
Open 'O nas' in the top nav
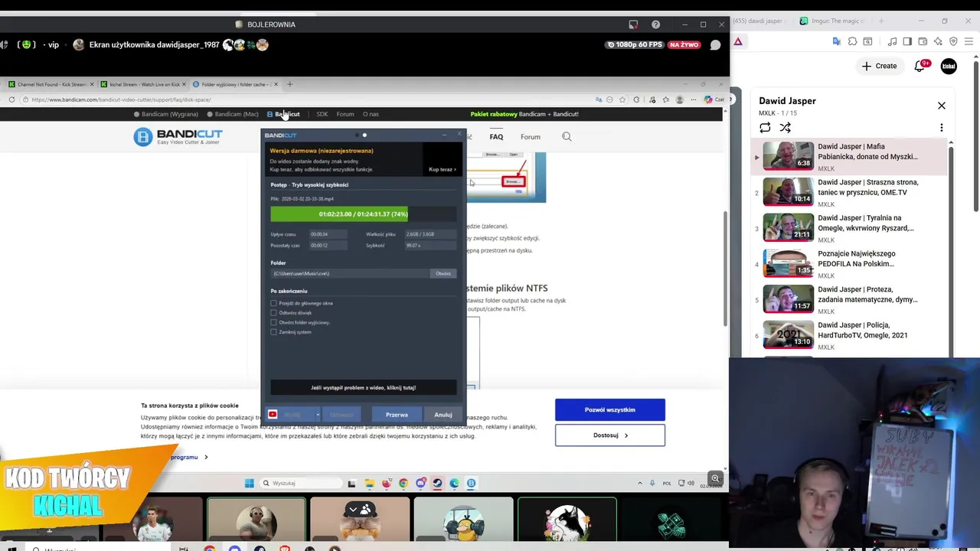(x=371, y=114)
